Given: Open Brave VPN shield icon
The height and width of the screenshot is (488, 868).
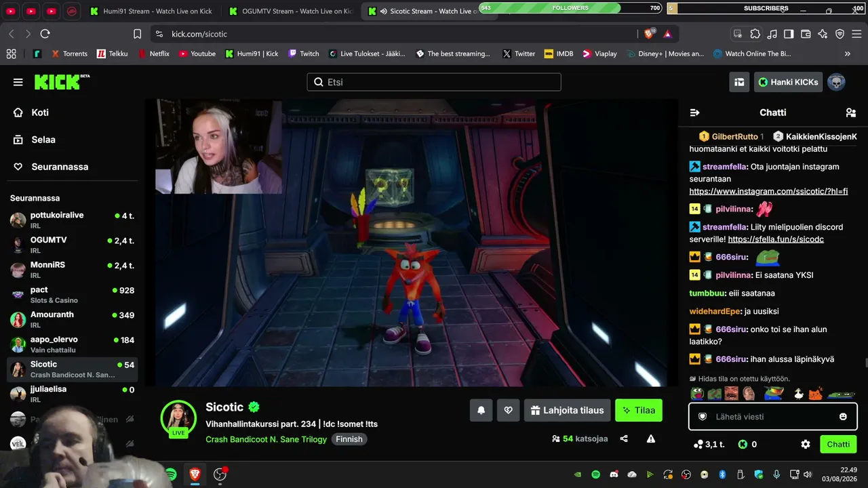Looking at the screenshot, I should click(x=840, y=34).
